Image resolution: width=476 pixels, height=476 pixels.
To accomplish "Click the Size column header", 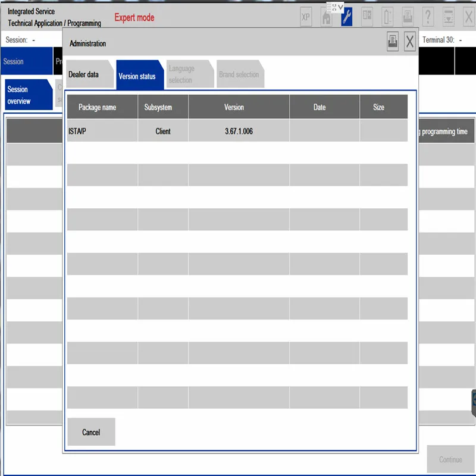I will [384, 107].
